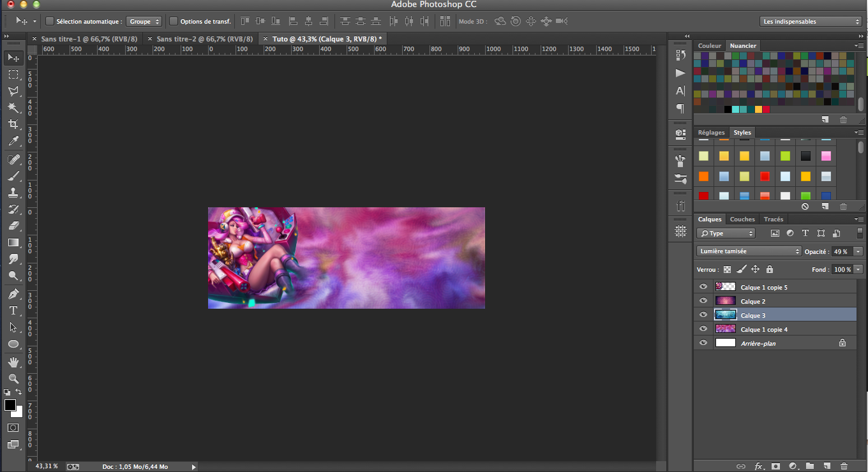The height and width of the screenshot is (472, 868).
Task: Switch to the Tracés tab
Action: coord(774,219)
